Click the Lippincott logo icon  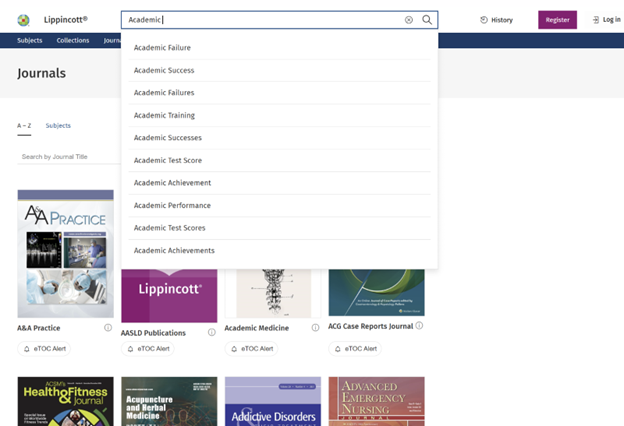(x=24, y=20)
